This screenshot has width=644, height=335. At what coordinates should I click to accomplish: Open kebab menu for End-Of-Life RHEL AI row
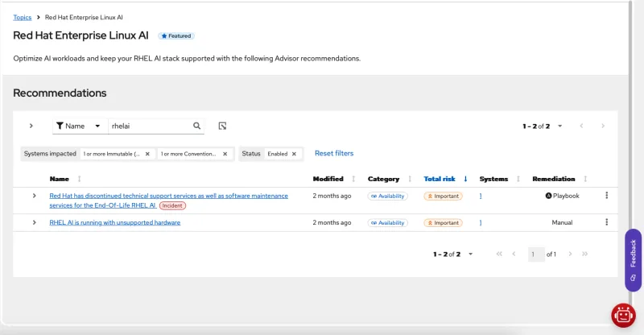(x=606, y=196)
